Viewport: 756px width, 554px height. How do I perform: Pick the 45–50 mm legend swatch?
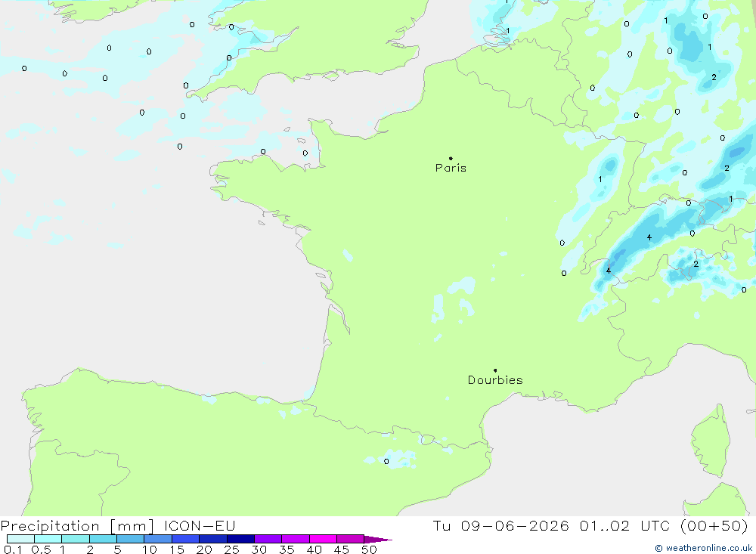(x=351, y=539)
